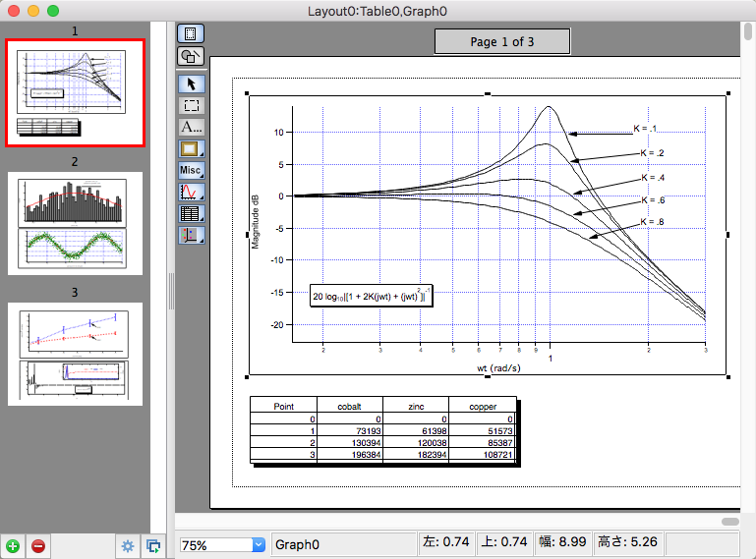
Task: Click the Magnitude dB axis label
Action: [x=255, y=222]
